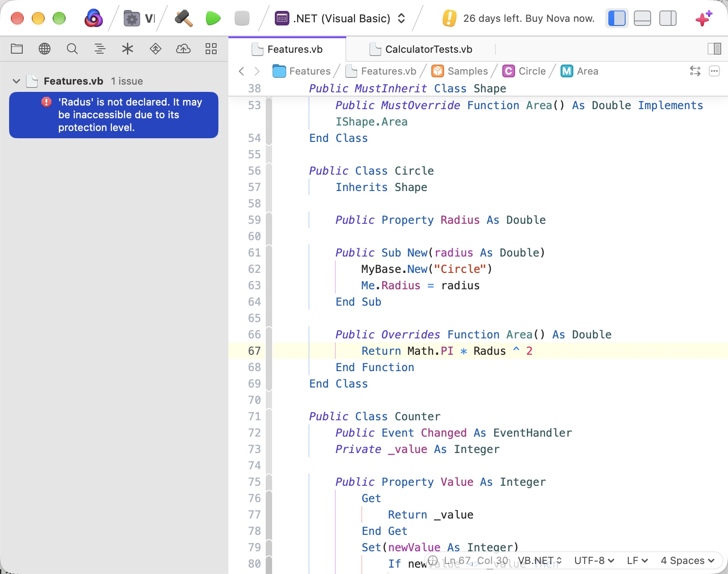This screenshot has height=574, width=728.
Task: Switch to Features.vb tab
Action: point(287,49)
